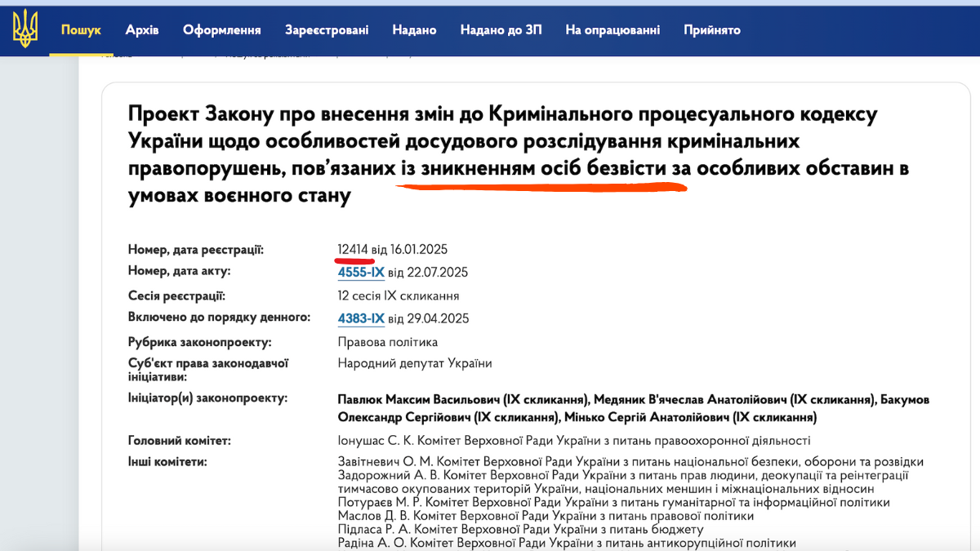Open the Оформлення tab
980x551 pixels.
222,29
